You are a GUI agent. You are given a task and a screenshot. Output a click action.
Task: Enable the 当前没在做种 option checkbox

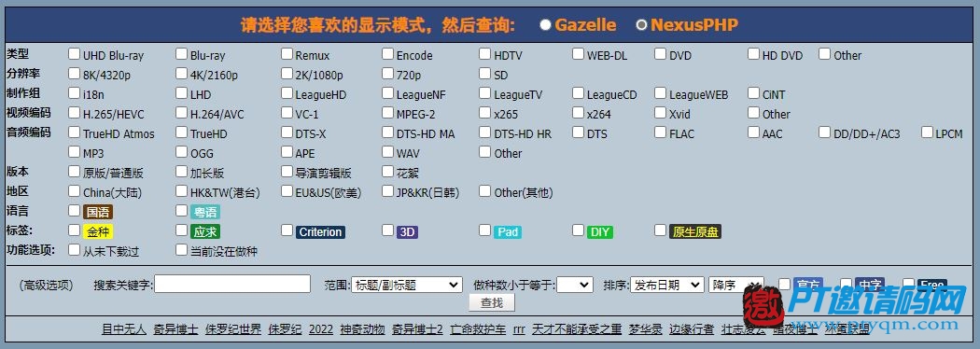[x=182, y=250]
